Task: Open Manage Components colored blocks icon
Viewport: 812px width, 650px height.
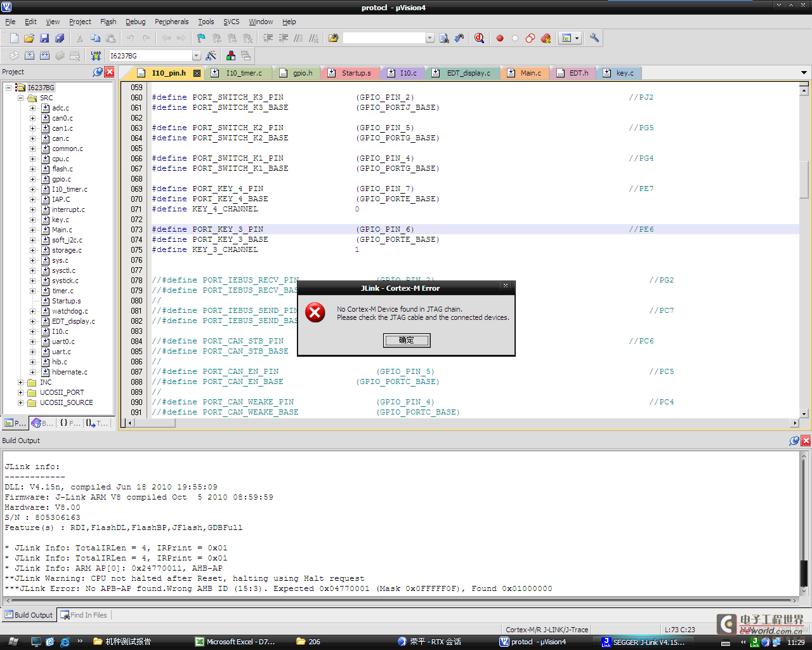Action: (231, 56)
